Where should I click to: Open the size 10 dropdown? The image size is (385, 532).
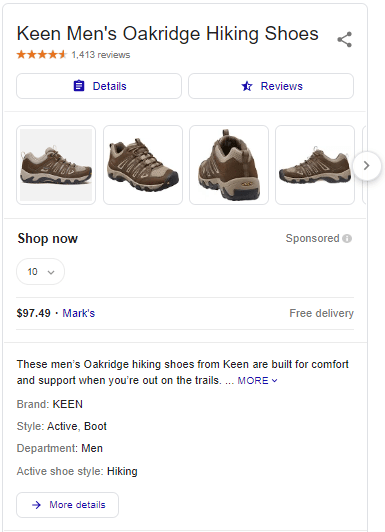(40, 271)
